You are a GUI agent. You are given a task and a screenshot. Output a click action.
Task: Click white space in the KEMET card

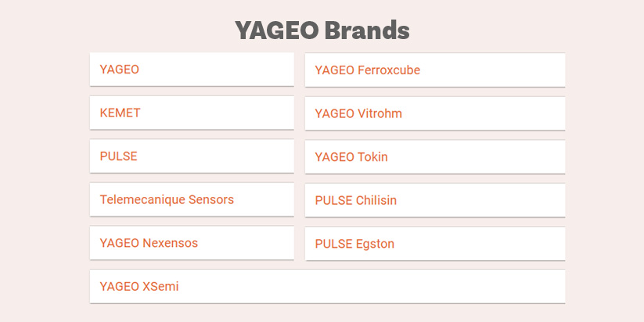(227, 113)
